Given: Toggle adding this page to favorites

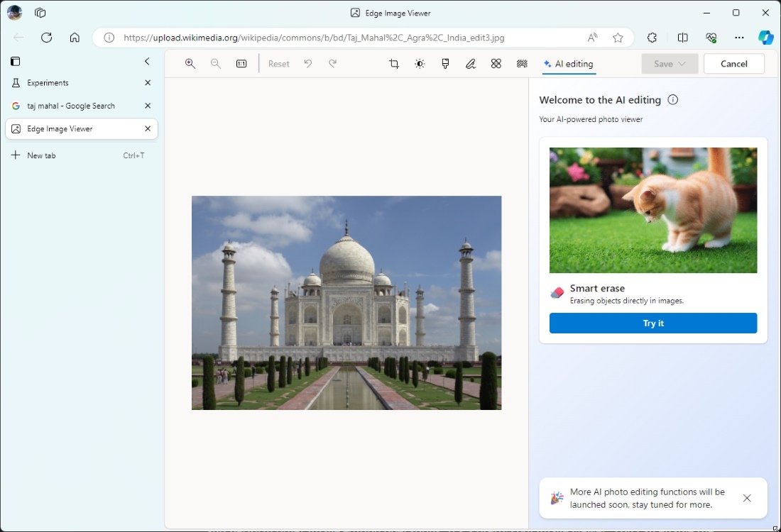Looking at the screenshot, I should pos(618,38).
